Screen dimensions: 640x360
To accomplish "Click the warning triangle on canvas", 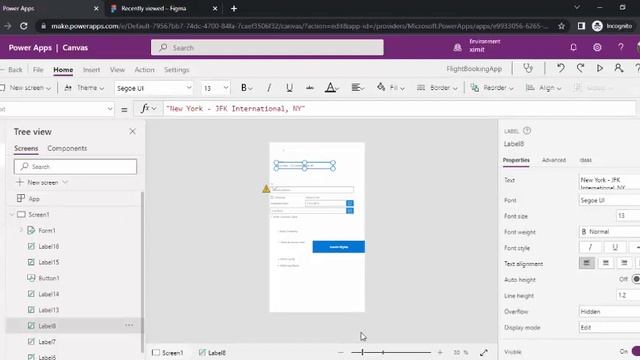I will pos(266,189).
